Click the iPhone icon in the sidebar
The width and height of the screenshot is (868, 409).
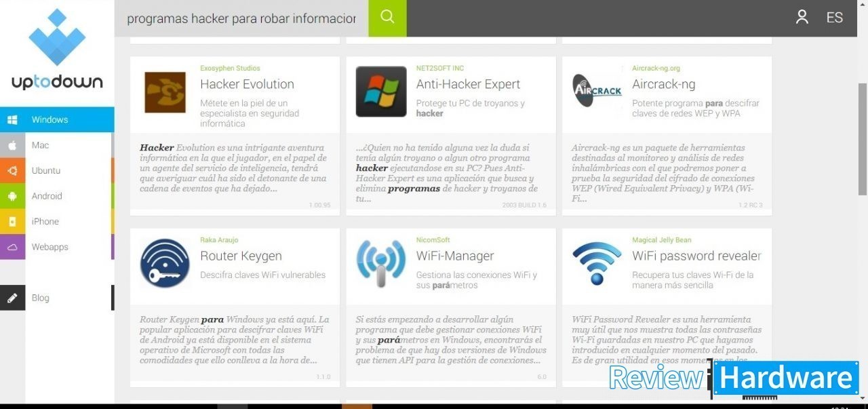(12, 222)
